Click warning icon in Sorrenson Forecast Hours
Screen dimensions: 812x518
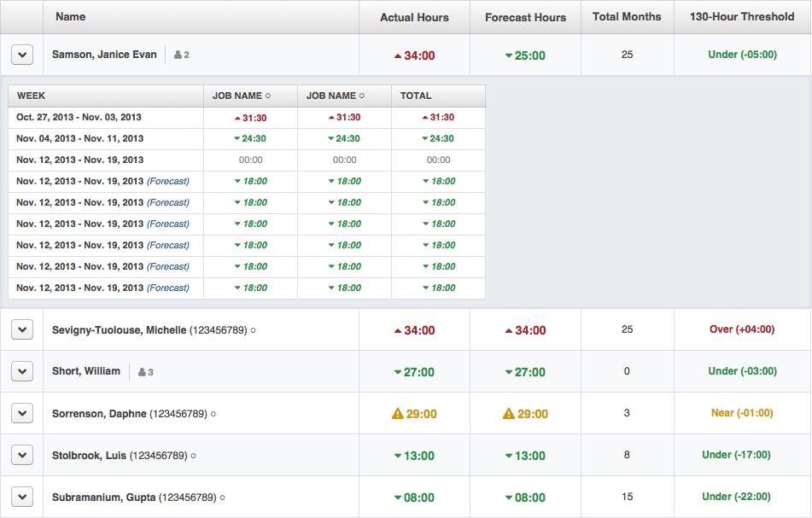tap(509, 414)
